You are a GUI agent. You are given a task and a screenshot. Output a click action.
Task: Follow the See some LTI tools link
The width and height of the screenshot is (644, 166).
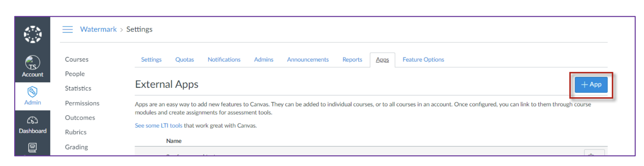(158, 125)
